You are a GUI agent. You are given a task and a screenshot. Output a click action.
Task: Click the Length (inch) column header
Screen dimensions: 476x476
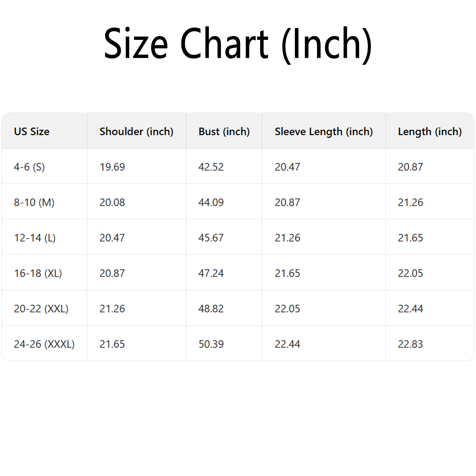[430, 132]
